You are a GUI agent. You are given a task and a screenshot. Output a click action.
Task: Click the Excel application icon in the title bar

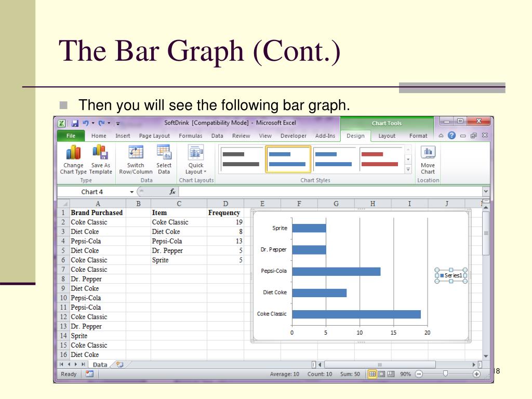pyautogui.click(x=62, y=124)
